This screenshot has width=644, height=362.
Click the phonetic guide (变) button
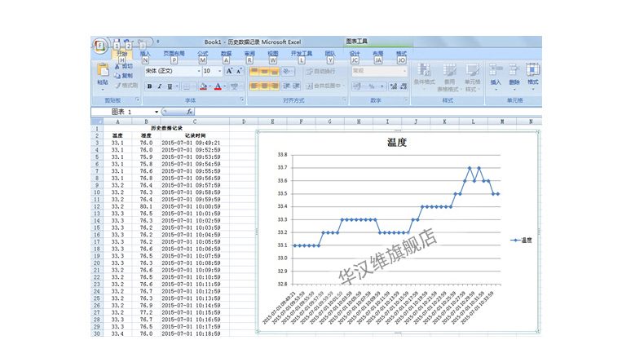point(235,86)
